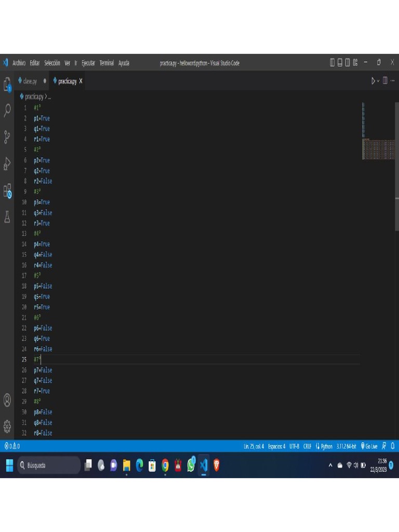The width and height of the screenshot is (399, 532).
Task: Open the Accounts menu icon
Action: [7, 400]
